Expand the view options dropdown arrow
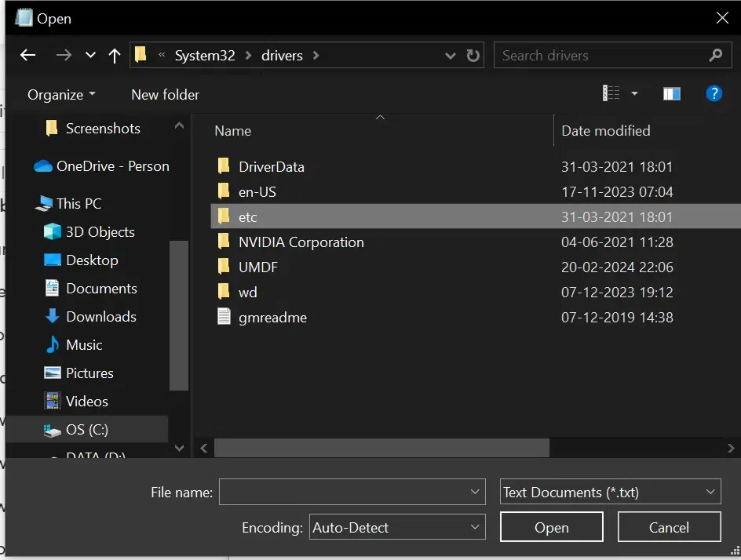Screen dimensions: 741x560 click(x=634, y=94)
